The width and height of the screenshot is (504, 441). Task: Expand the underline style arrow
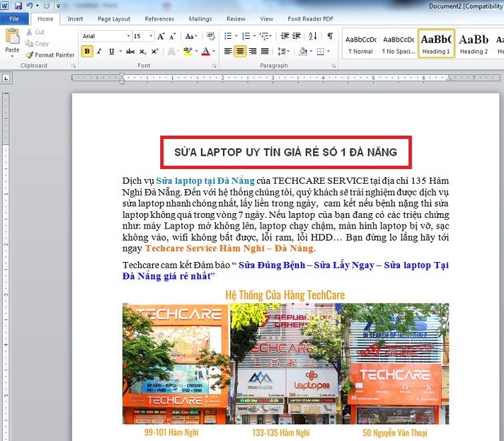pos(121,51)
